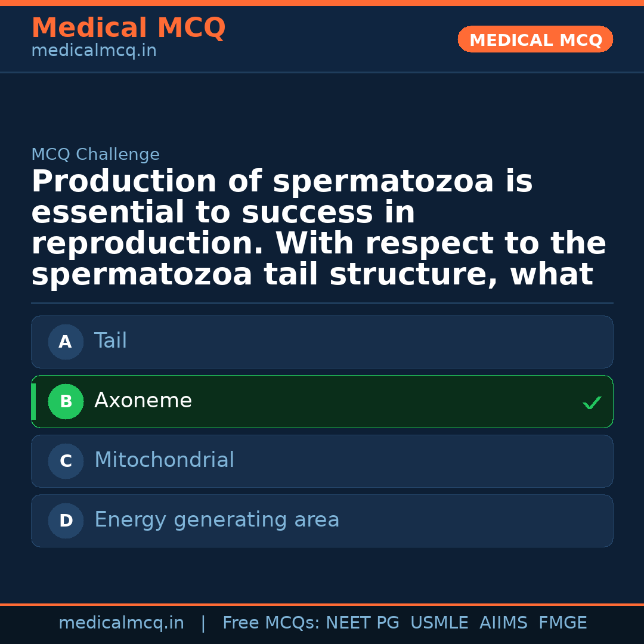Image resolution: width=644 pixels, height=644 pixels.
Task: Select the answer text "Axoneme"
Action: [143, 401]
